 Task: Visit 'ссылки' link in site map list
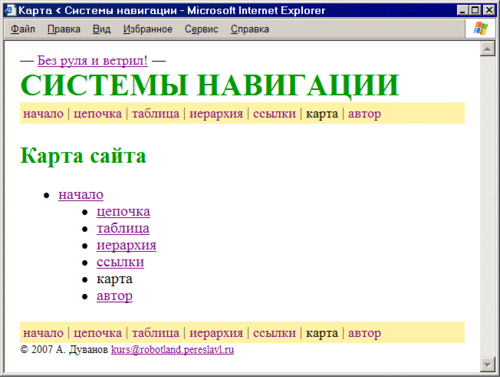pos(120,262)
